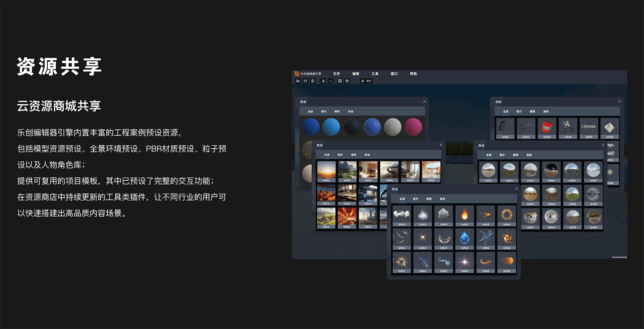Screen dimensions: 644x329
Task: Pick the red bucket model thumbnail
Action: pyautogui.click(x=547, y=127)
